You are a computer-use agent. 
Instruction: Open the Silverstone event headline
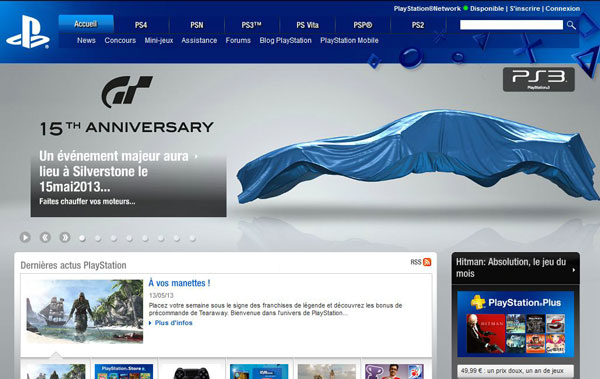pos(114,172)
